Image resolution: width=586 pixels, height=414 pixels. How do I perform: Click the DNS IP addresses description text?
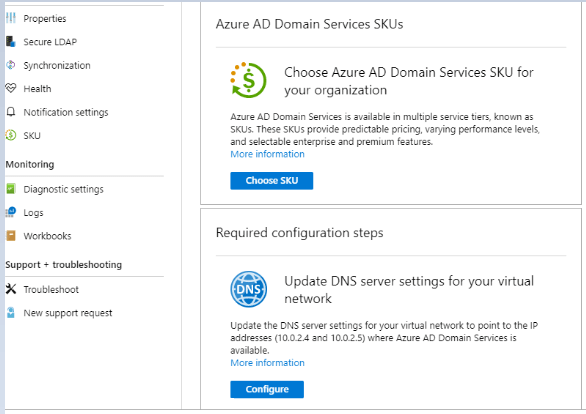pyautogui.click(x=384, y=338)
